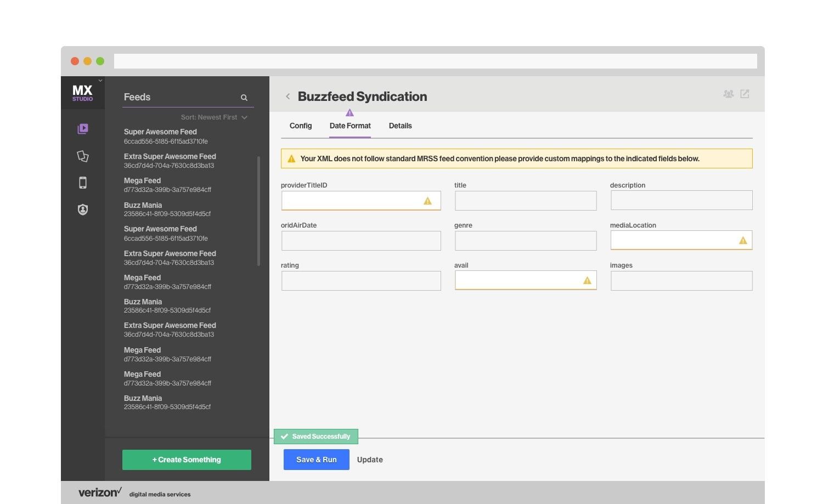Open the mobile device sidebar icon
This screenshot has width=823, height=504.
(83, 183)
